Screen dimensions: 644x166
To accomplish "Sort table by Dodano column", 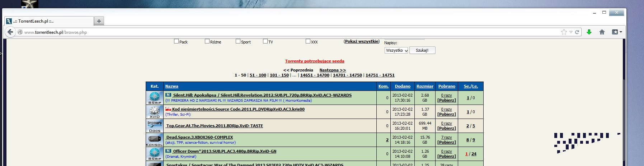I will (x=403, y=86).
